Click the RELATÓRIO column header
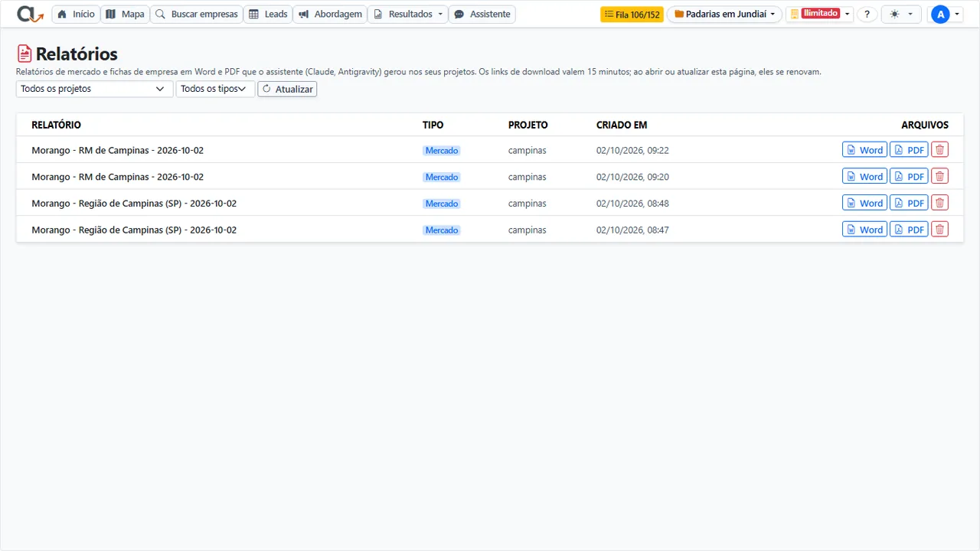The height and width of the screenshot is (551, 980). (x=56, y=125)
